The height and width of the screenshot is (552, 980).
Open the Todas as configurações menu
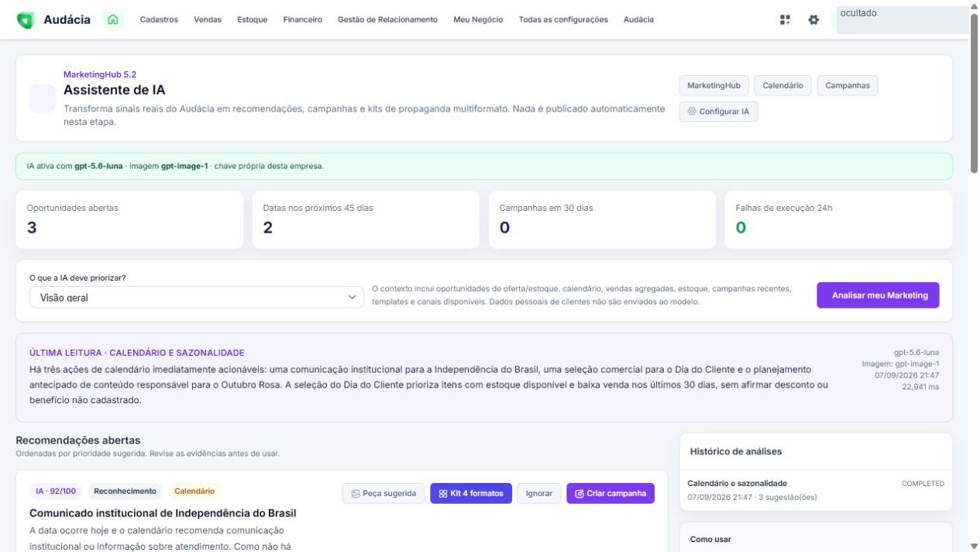[x=563, y=20]
